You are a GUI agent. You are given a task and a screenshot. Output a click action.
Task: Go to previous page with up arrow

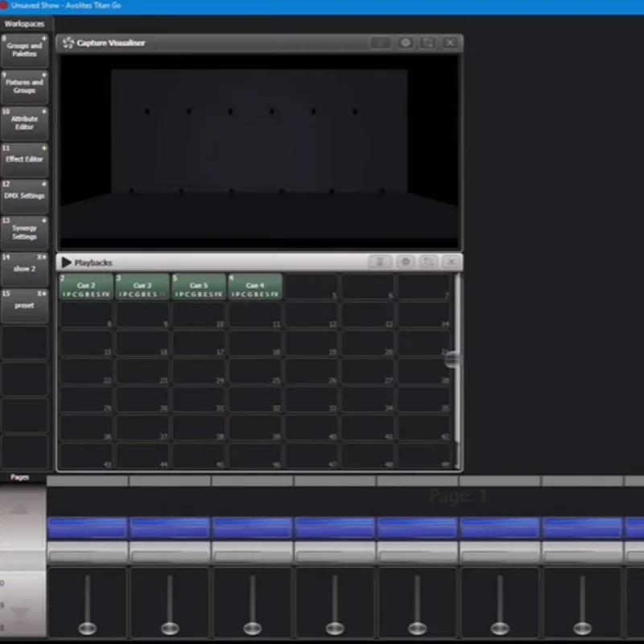[x=19, y=509]
